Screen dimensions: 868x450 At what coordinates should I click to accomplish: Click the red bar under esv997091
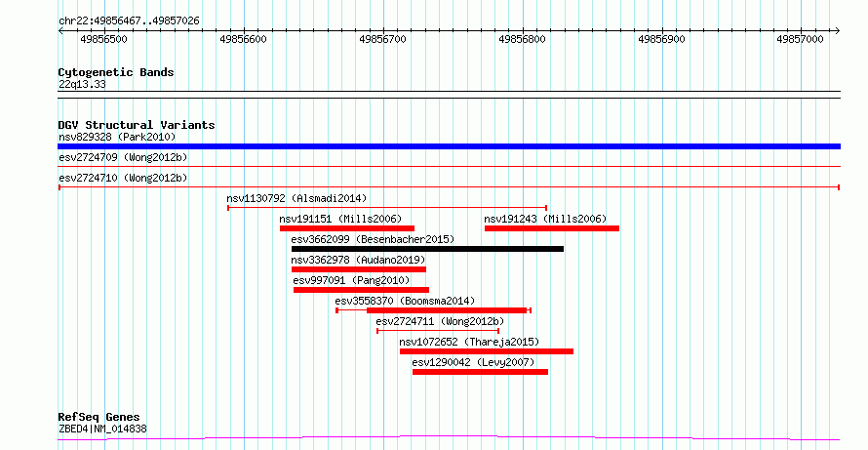pyautogui.click(x=361, y=290)
